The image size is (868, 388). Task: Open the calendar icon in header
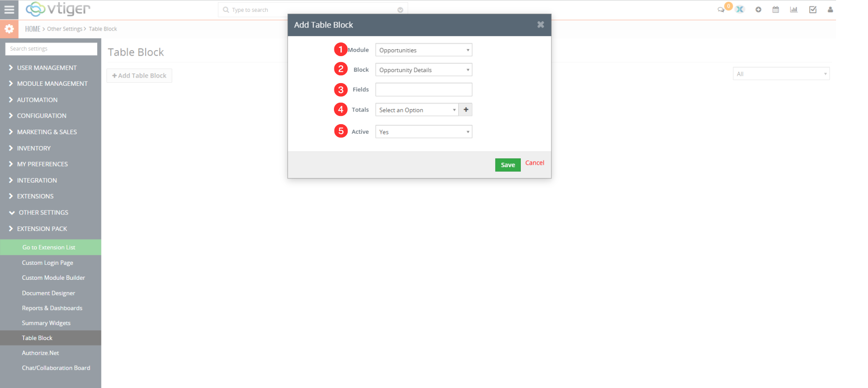[x=776, y=10]
